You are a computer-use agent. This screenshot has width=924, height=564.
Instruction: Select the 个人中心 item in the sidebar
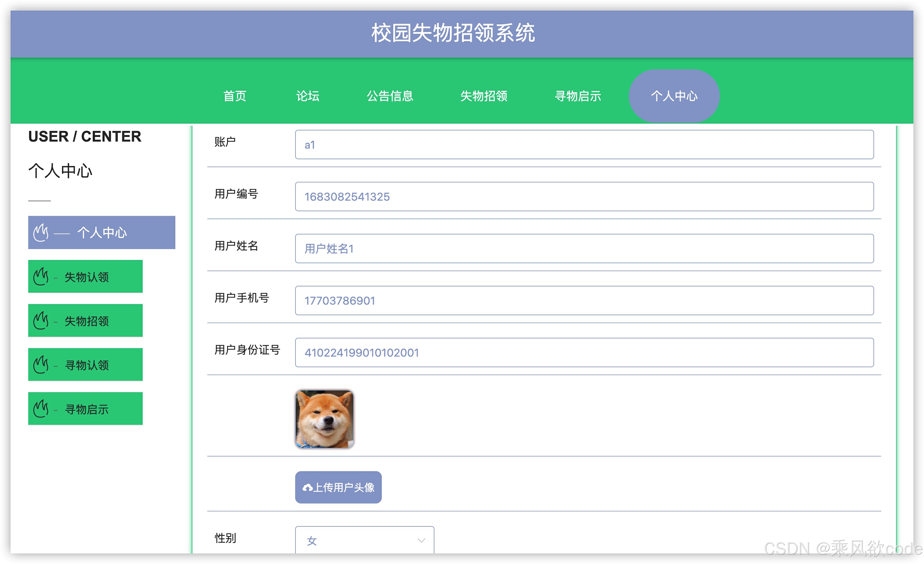point(102,232)
